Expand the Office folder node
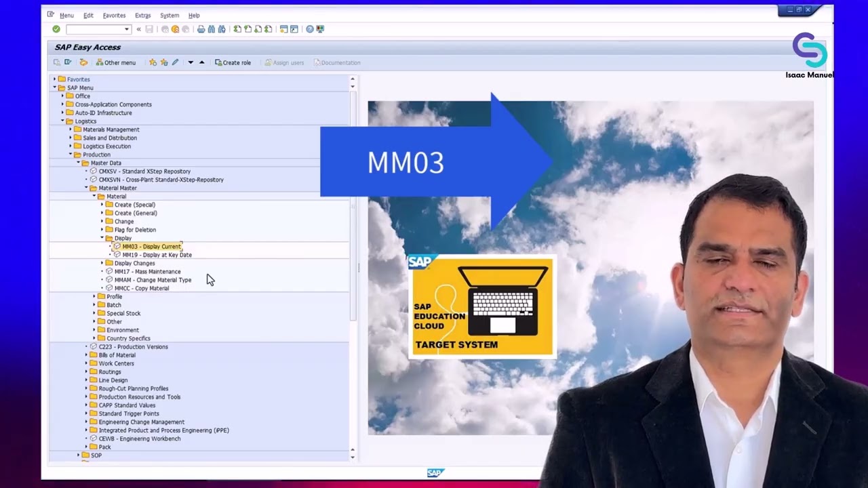The width and height of the screenshot is (868, 488). [62, 96]
